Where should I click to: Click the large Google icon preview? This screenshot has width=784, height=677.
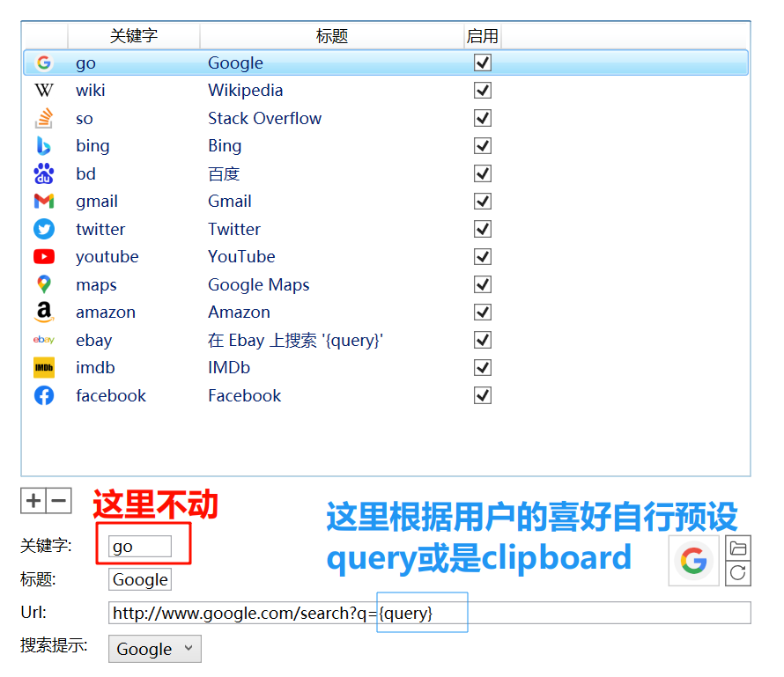click(x=693, y=561)
